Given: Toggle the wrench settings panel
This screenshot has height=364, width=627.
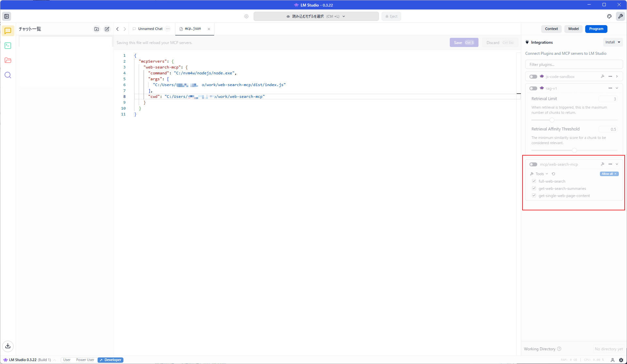Looking at the screenshot, I should click(x=620, y=16).
